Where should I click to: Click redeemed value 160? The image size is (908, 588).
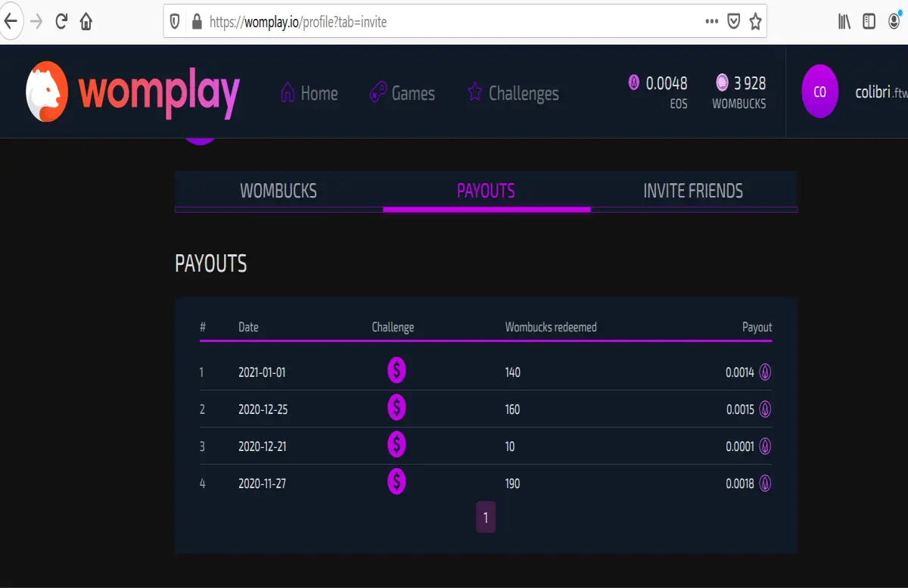point(512,409)
